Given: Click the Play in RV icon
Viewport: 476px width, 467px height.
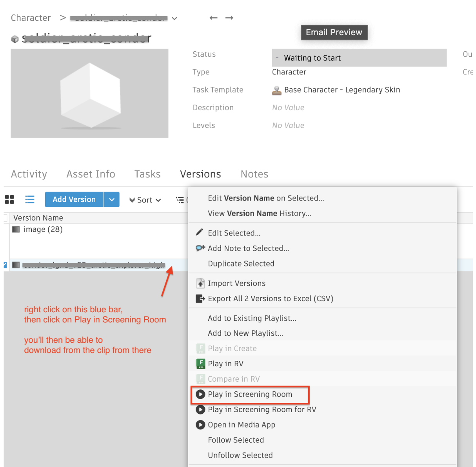Looking at the screenshot, I should [x=200, y=364].
